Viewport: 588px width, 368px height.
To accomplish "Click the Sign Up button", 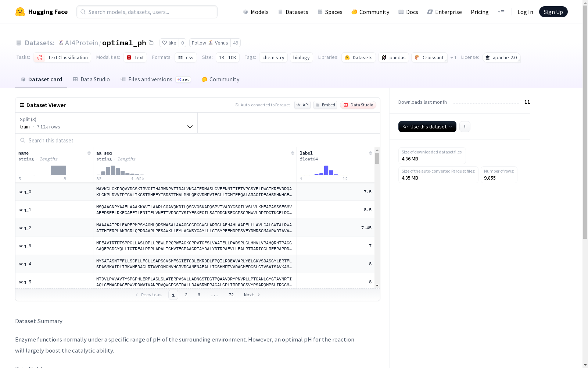I will pos(553,12).
